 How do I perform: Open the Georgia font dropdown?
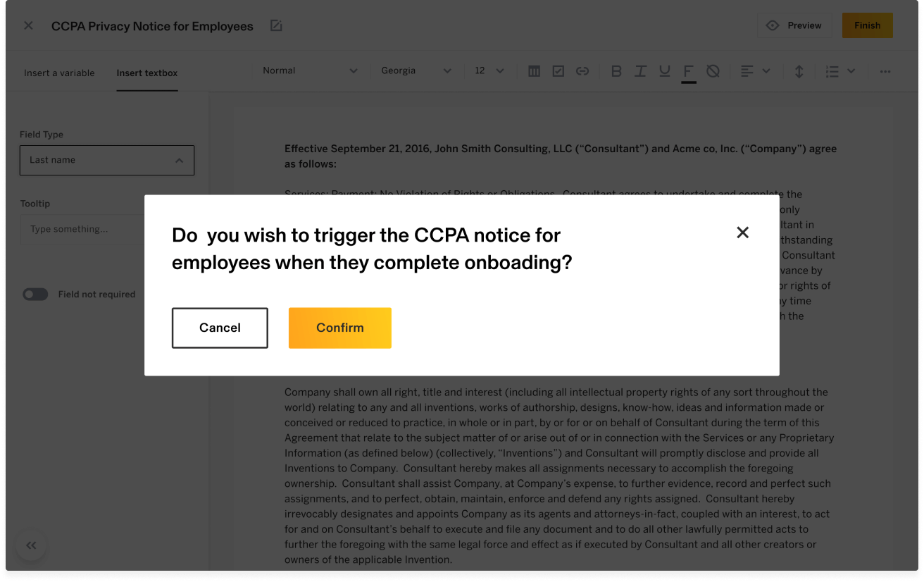click(416, 71)
